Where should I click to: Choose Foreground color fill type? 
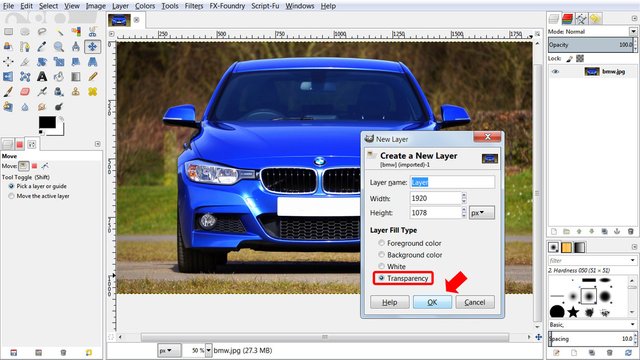point(410,243)
